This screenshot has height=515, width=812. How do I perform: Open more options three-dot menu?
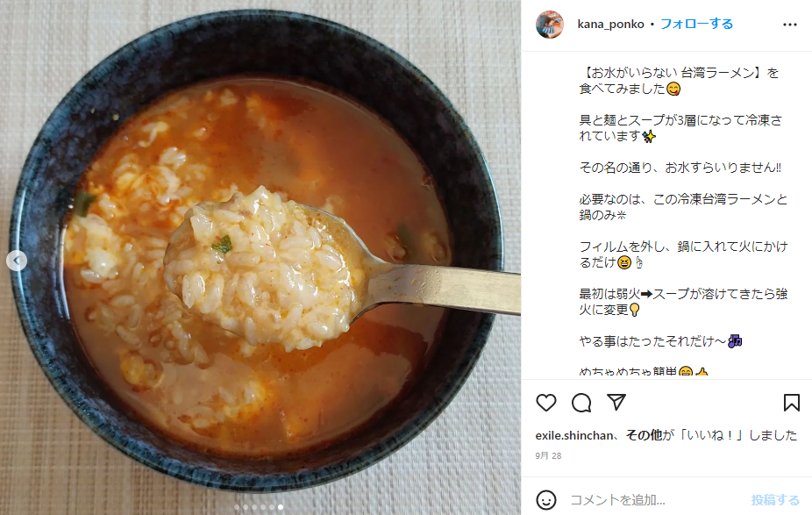790,25
